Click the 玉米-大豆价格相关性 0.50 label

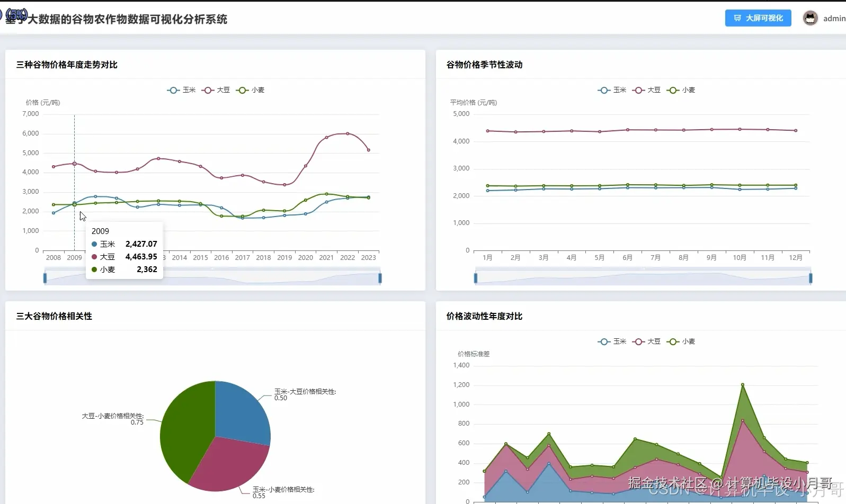coord(305,394)
